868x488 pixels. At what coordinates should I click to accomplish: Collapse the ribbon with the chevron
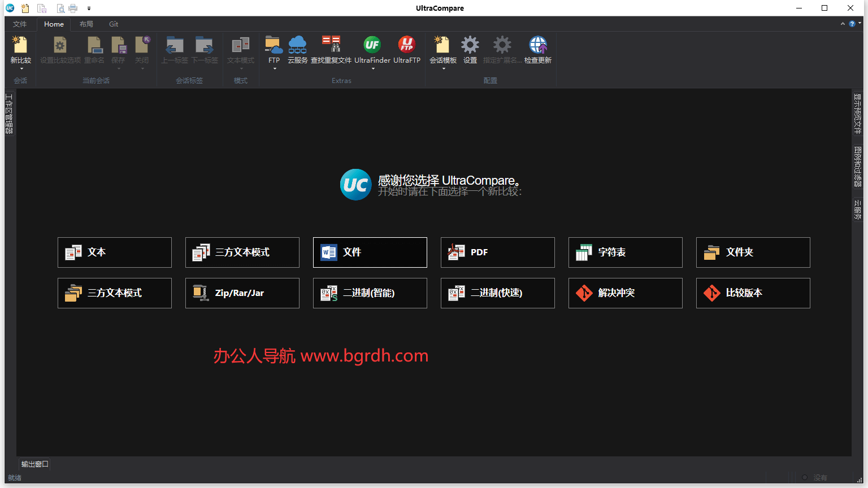click(843, 24)
